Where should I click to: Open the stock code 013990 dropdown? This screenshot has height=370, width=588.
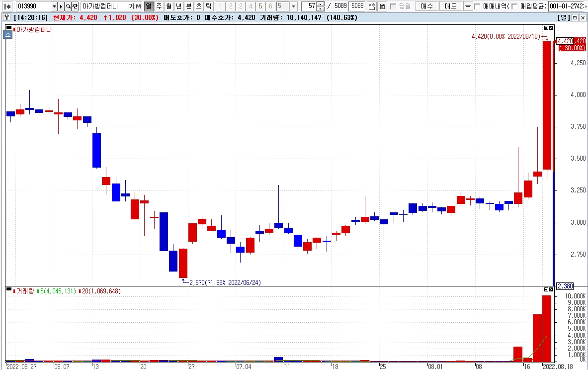(x=54, y=6)
